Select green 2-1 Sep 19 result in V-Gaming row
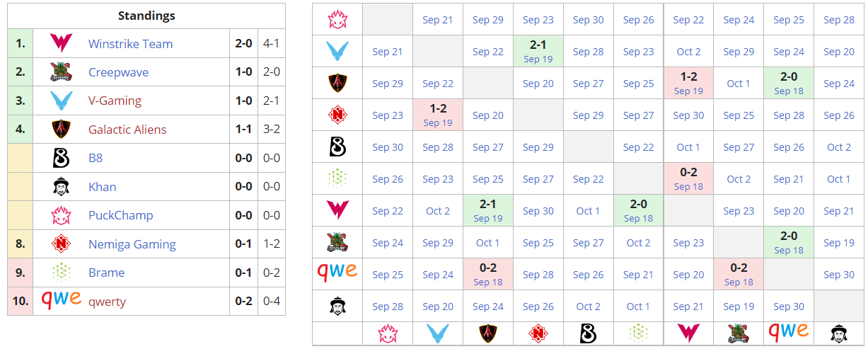868x349 pixels. 538,52
